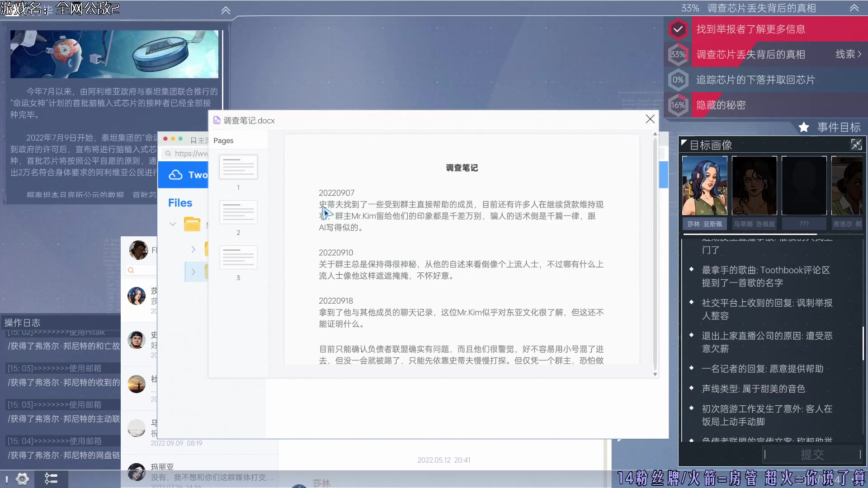
Task: Click the 16% progress hexagon on 隐藏的秘密
Action: [678, 105]
